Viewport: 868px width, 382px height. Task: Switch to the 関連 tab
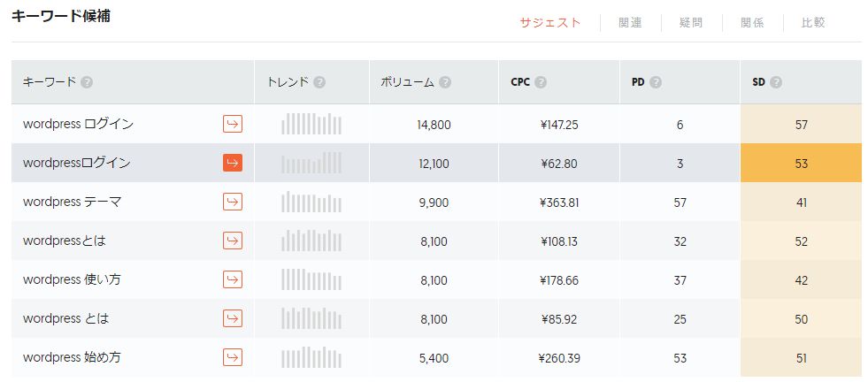[631, 23]
